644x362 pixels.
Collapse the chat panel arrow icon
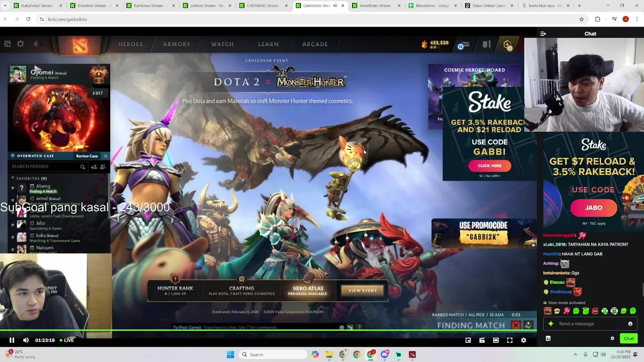[x=543, y=34]
